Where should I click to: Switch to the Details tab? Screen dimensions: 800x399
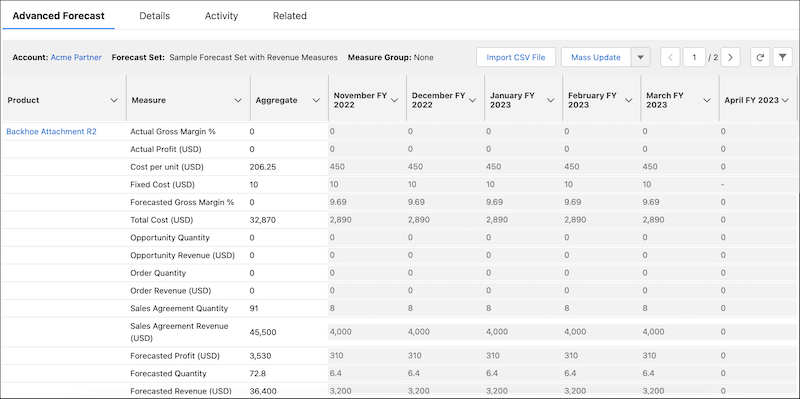[x=155, y=16]
